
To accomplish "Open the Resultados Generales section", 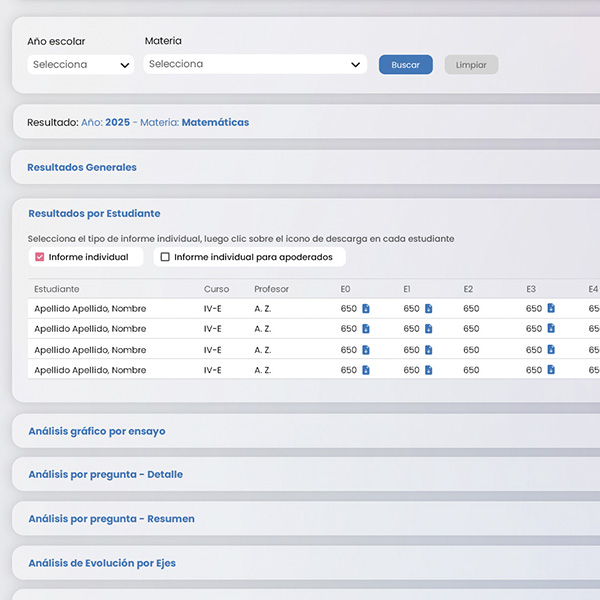I will click(x=82, y=167).
